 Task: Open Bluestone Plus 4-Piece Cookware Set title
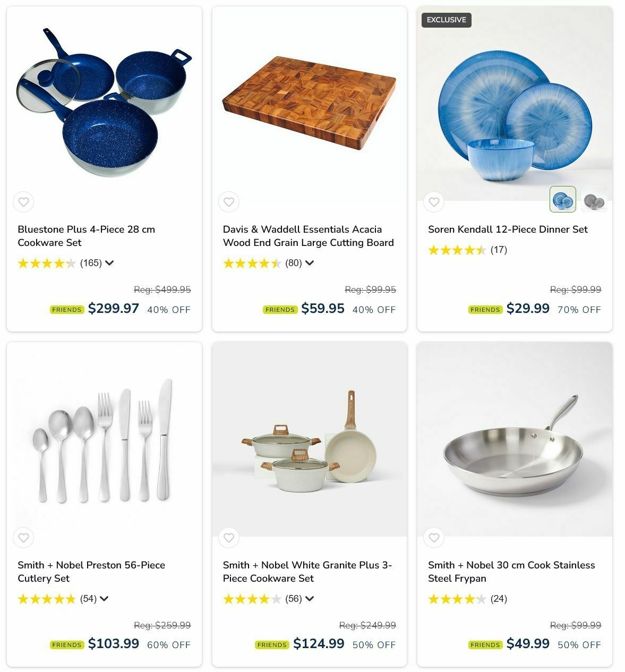[x=86, y=236]
